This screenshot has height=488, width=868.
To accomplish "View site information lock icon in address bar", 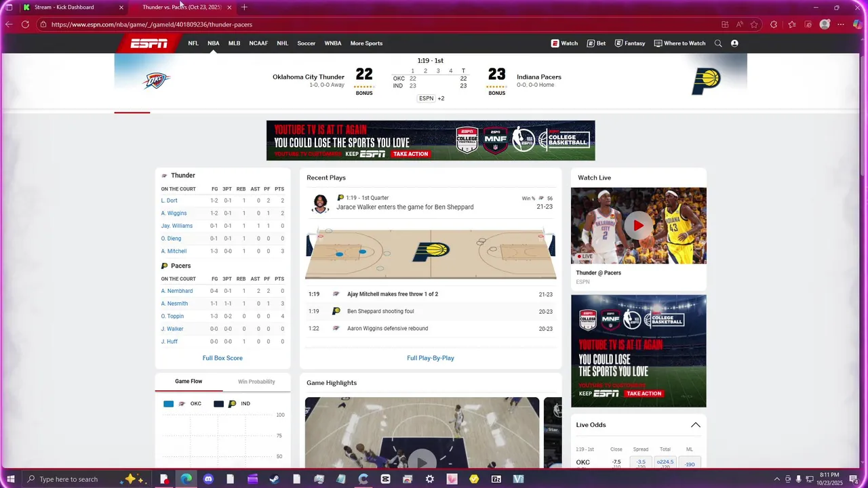I will (43, 24).
